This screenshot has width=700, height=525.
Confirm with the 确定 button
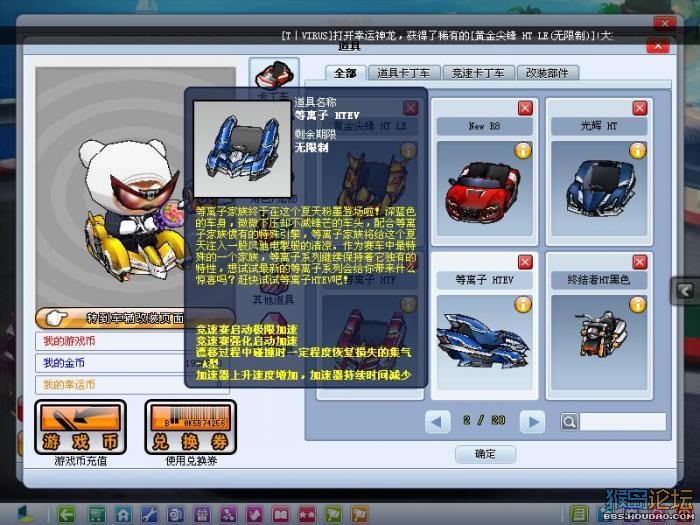pyautogui.click(x=485, y=454)
